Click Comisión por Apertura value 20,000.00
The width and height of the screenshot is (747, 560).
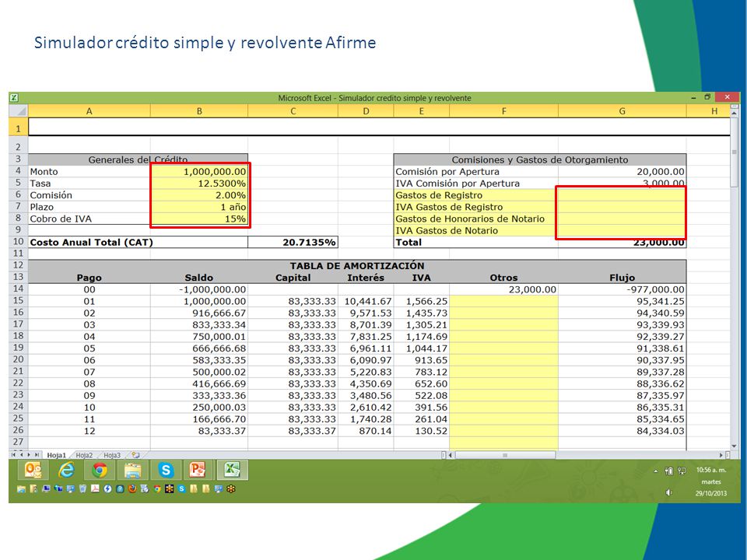point(622,171)
